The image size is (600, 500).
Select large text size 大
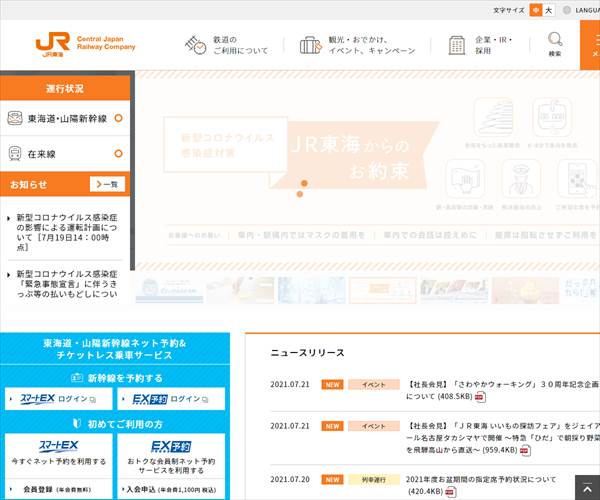click(549, 10)
